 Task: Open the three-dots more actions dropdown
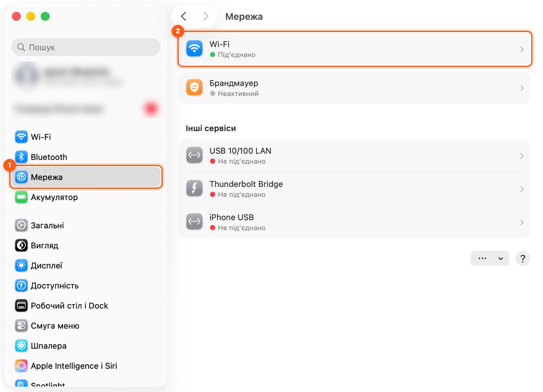pyautogui.click(x=489, y=258)
